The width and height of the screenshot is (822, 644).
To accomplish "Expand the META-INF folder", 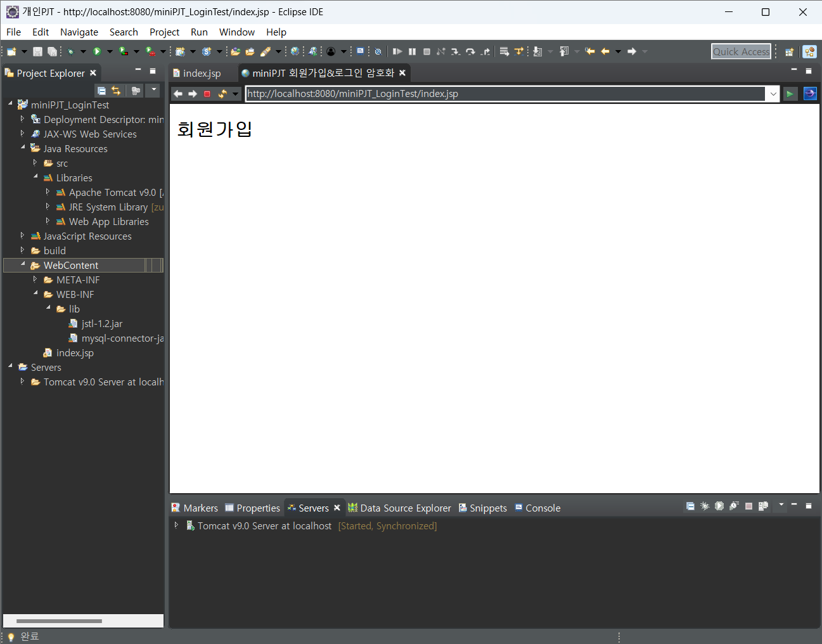I will pos(35,279).
